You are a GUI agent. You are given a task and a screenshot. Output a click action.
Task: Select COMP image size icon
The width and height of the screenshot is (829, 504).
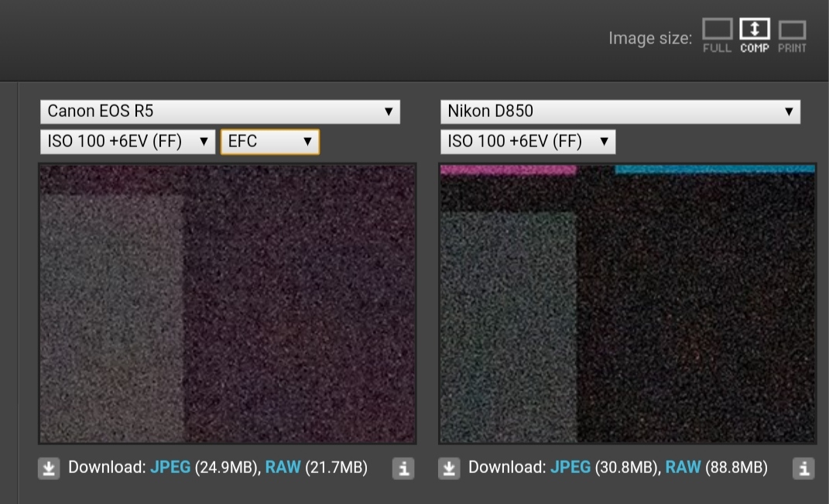(x=755, y=36)
